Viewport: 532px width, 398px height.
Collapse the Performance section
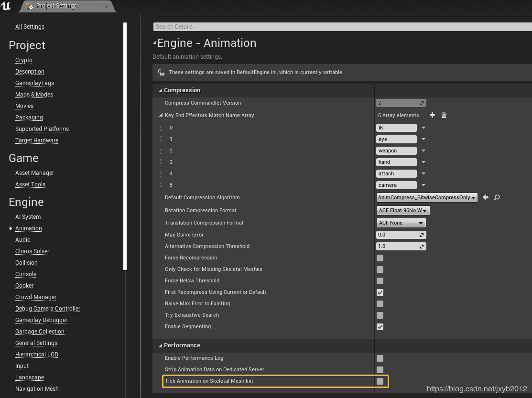(x=161, y=345)
